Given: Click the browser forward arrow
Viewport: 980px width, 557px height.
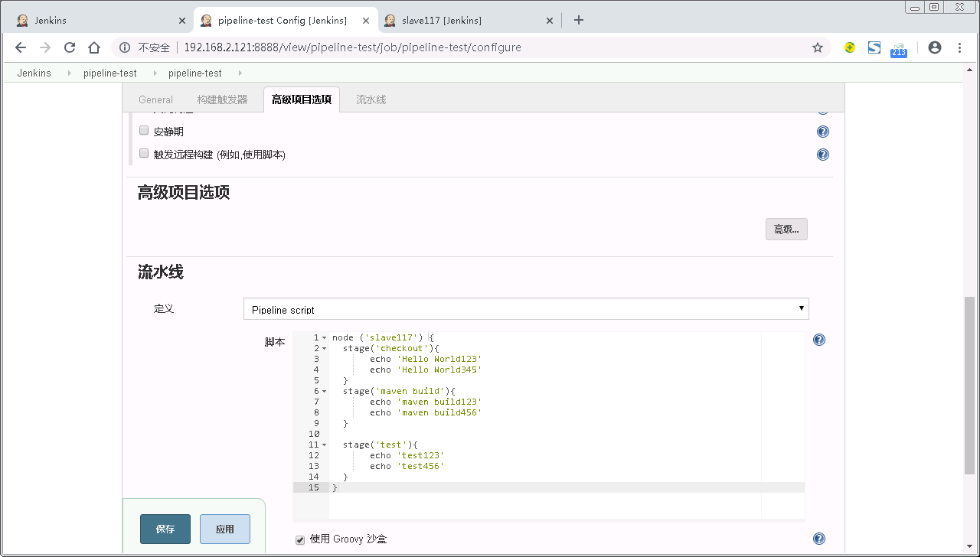Looking at the screenshot, I should pos(45,47).
